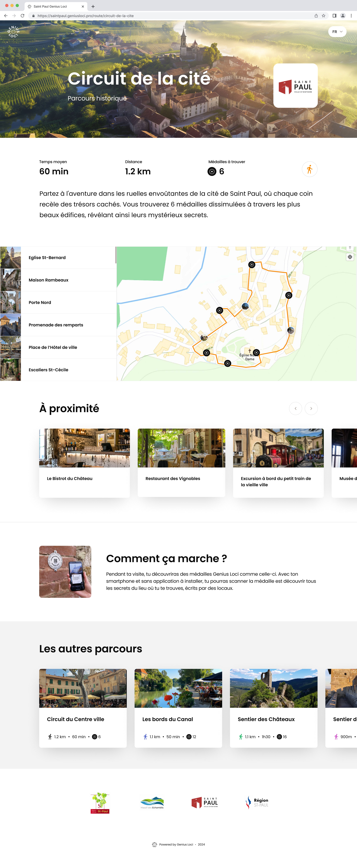357x868 pixels.
Task: Open Restaurant des Vignobles card
Action: coord(181,463)
